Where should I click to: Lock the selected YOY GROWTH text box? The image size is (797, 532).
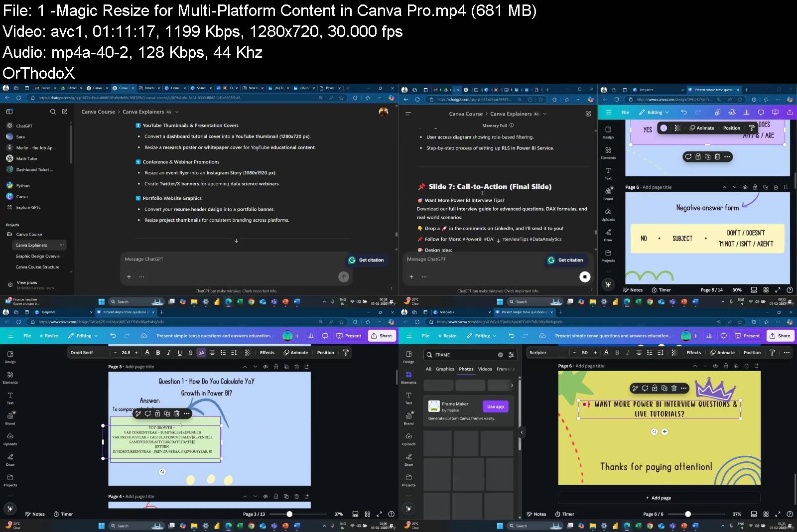[157, 413]
